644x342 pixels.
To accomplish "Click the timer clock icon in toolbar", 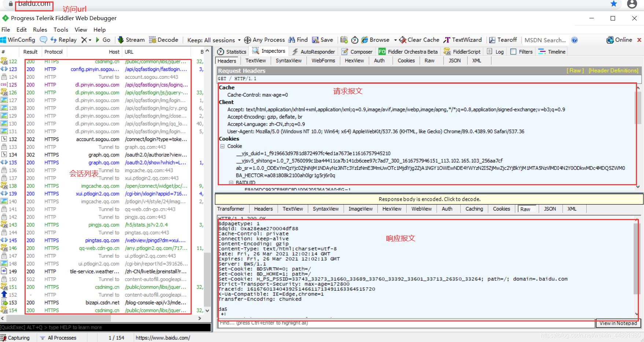I will pyautogui.click(x=355, y=40).
